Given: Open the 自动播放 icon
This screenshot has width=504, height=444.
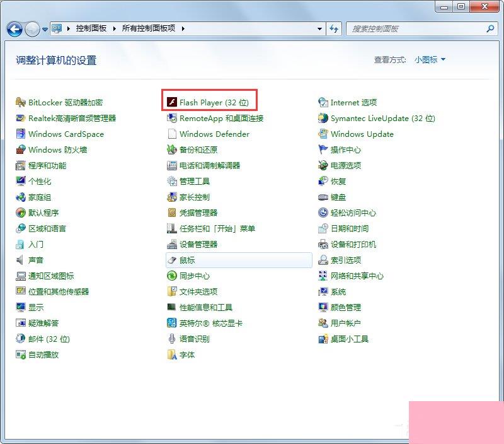Looking at the screenshot, I should click(x=21, y=354).
